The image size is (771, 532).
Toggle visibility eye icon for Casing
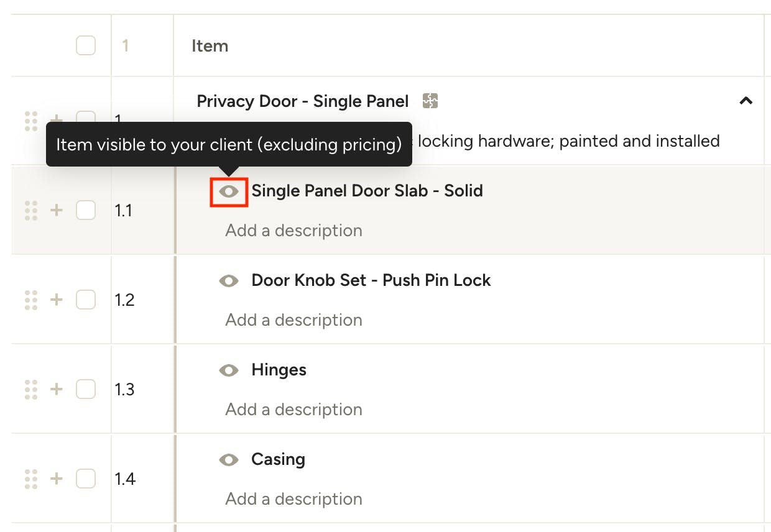[x=229, y=460]
